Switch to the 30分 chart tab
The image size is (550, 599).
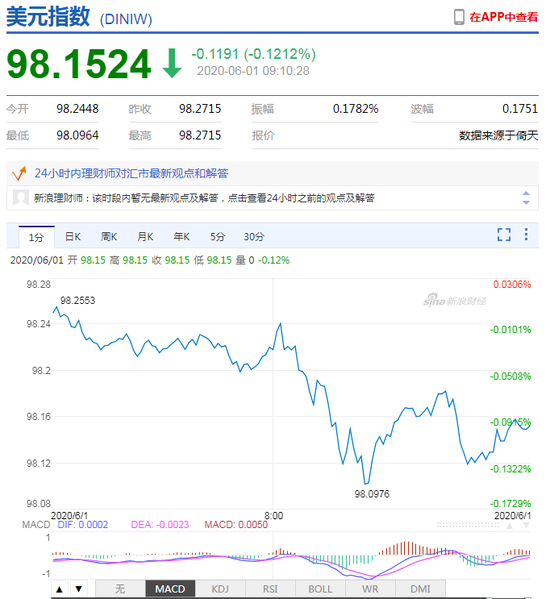[x=254, y=237]
